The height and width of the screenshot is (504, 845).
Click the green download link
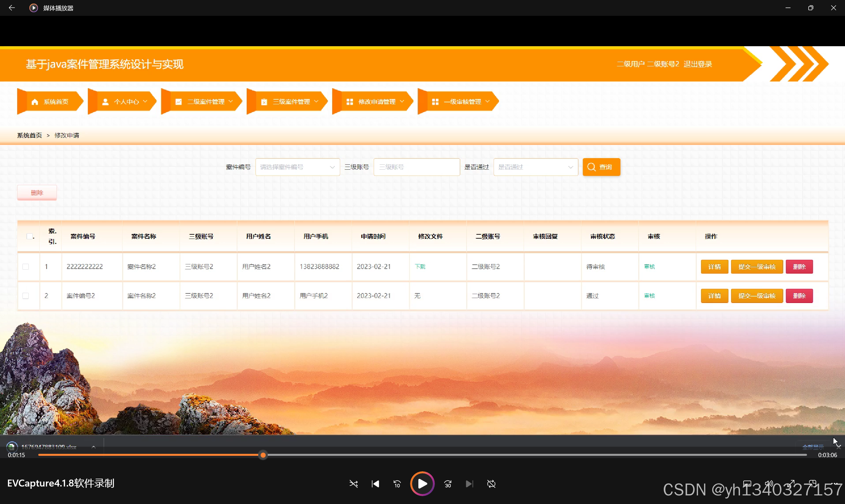coord(420,267)
